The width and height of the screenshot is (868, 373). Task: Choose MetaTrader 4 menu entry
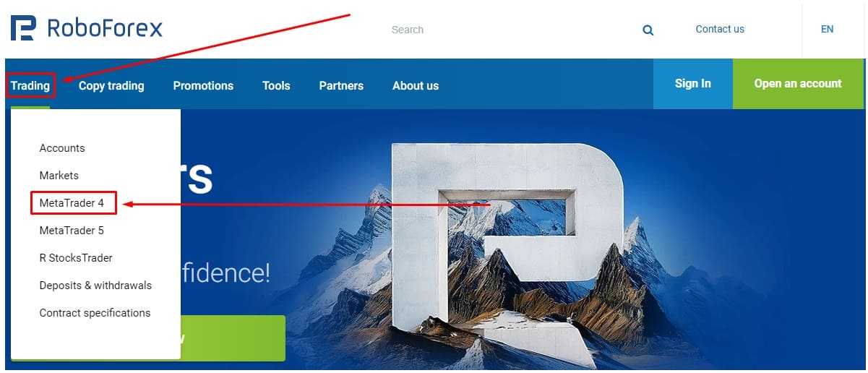72,203
